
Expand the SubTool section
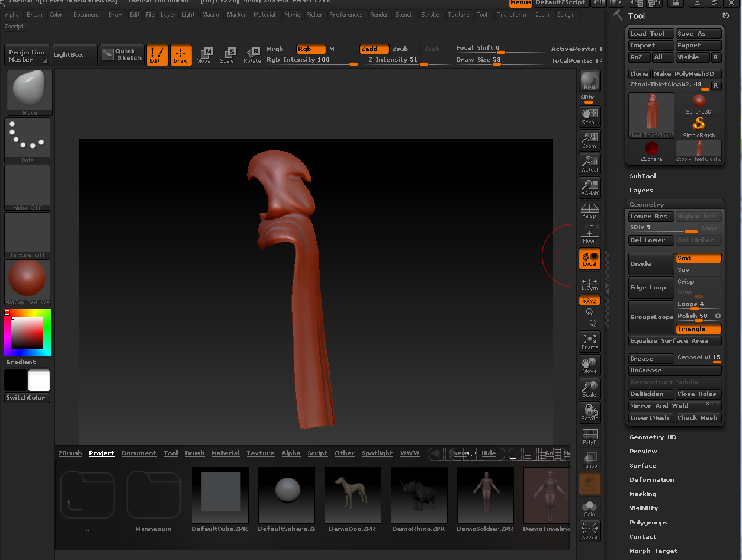tap(643, 176)
